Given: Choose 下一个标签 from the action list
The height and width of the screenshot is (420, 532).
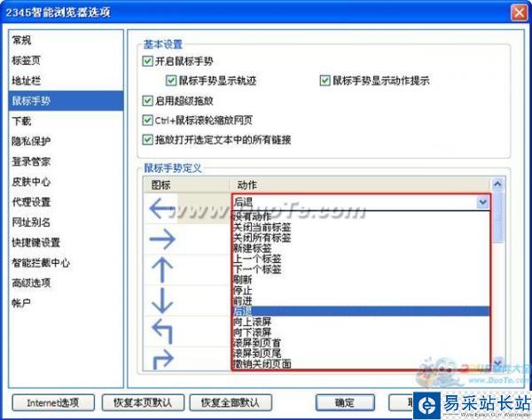Looking at the screenshot, I should point(361,269).
